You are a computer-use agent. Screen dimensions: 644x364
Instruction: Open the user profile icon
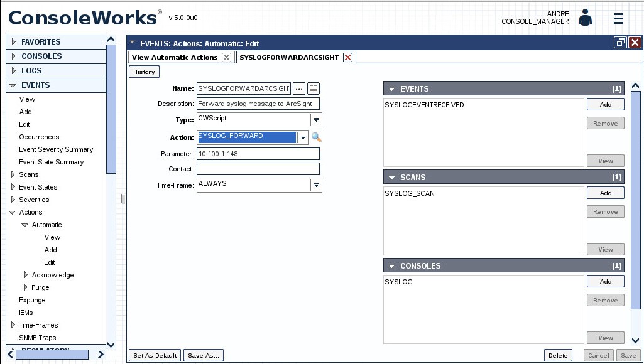click(585, 17)
